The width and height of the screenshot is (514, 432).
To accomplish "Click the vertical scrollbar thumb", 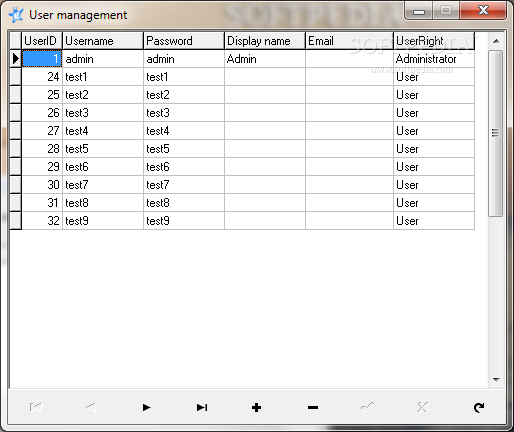I will 496,133.
